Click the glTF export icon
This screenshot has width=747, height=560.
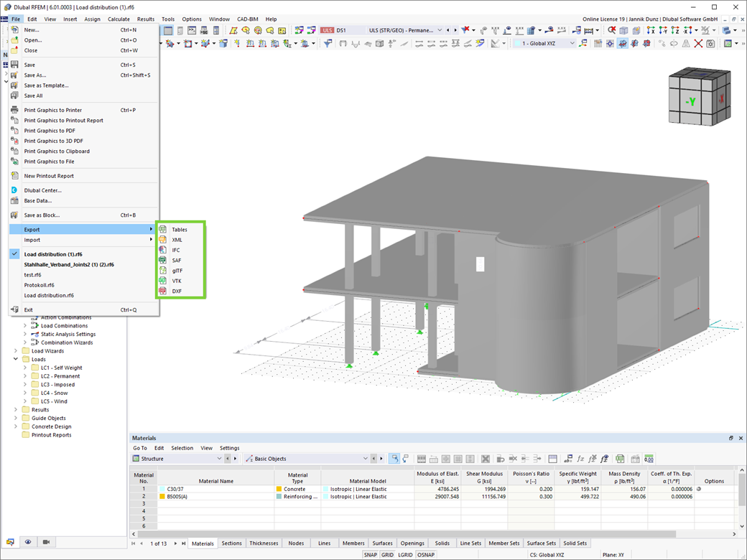tap(162, 270)
